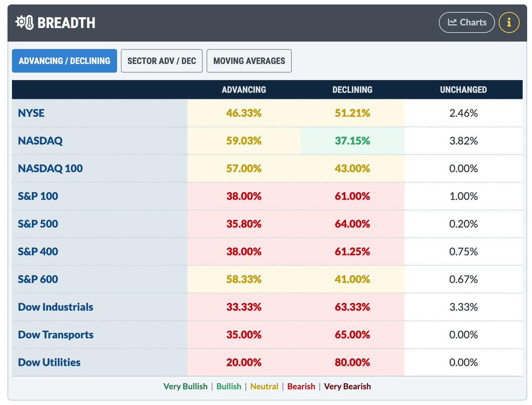Open the S&P 400 row link
Image resolution: width=532 pixels, height=405 pixels.
click(38, 252)
